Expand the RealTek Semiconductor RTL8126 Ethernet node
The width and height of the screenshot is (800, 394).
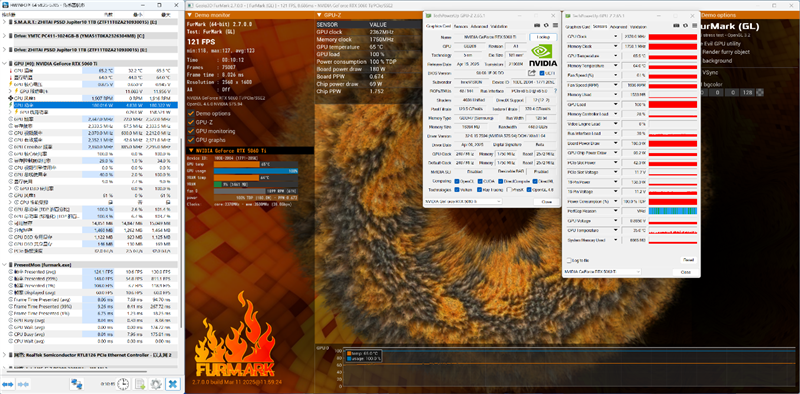(x=5, y=355)
